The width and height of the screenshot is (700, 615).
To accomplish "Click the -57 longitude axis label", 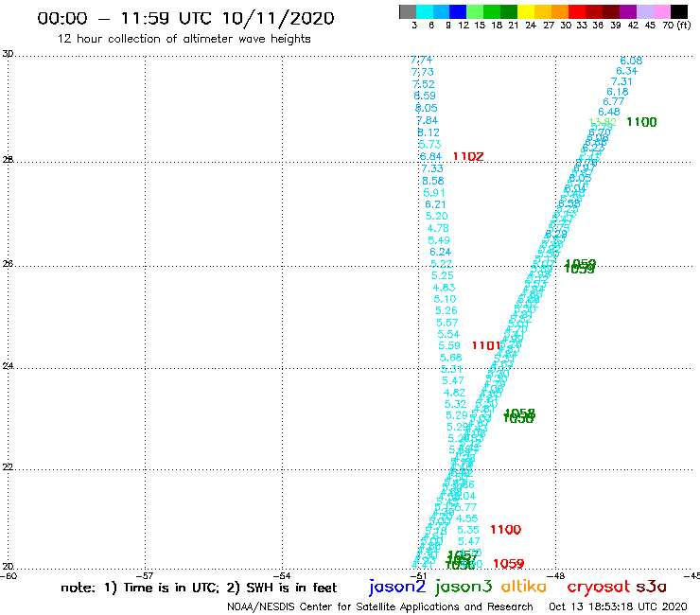I will click(147, 576).
